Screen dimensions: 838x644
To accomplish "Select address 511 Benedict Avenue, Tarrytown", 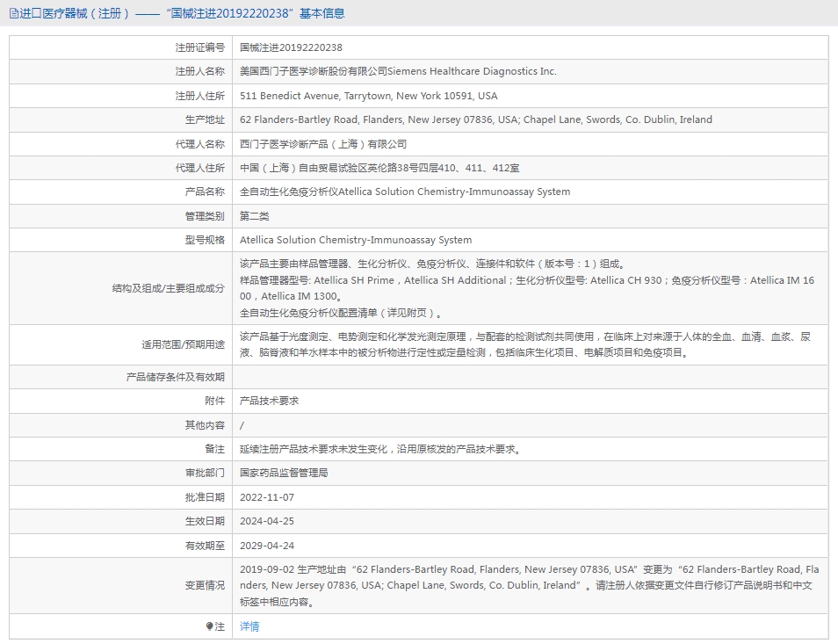I will point(369,96).
